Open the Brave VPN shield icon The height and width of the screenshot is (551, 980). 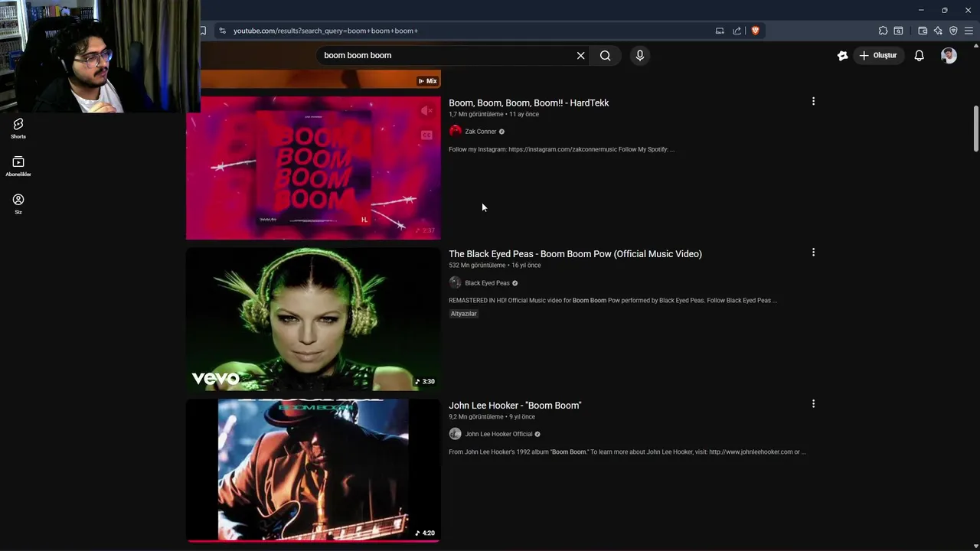point(953,31)
